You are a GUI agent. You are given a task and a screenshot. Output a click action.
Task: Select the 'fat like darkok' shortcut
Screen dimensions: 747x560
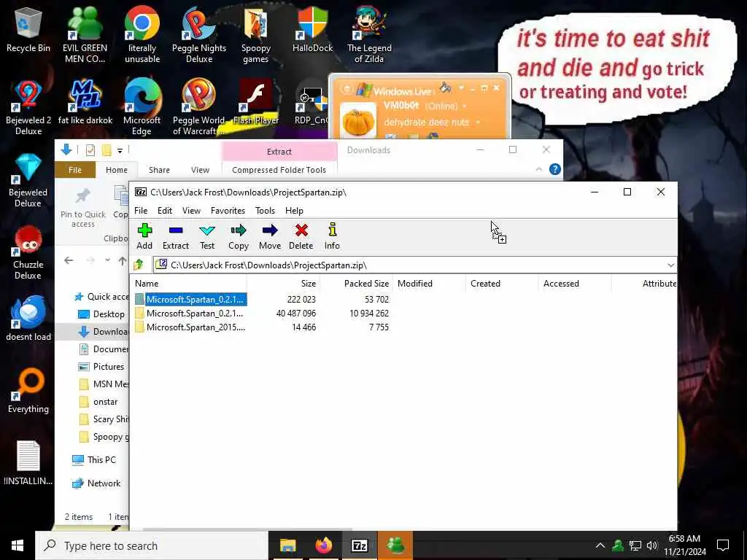point(85,102)
